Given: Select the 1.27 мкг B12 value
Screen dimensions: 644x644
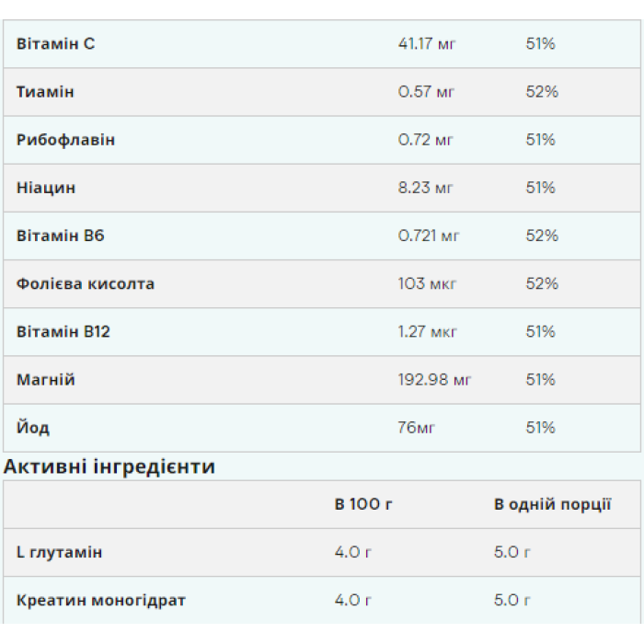Looking at the screenshot, I should click(427, 331).
